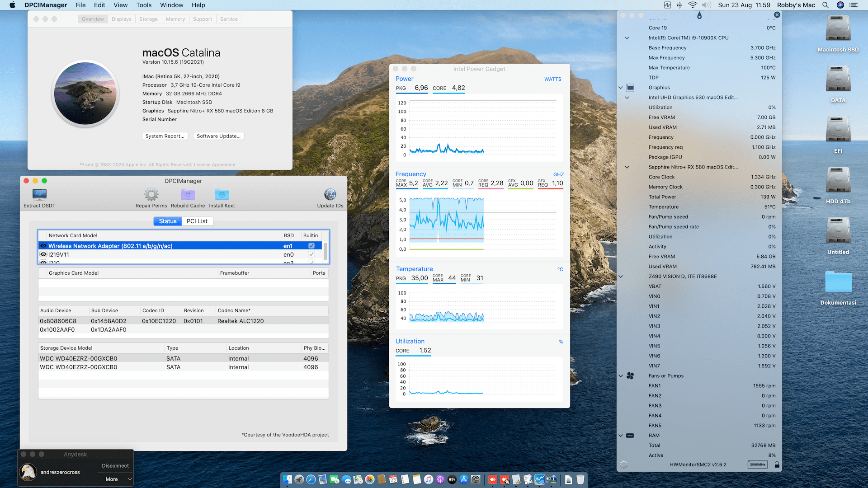
Task: Click the 2500MHz control in HWMonitorSMC2
Action: [x=758, y=464]
